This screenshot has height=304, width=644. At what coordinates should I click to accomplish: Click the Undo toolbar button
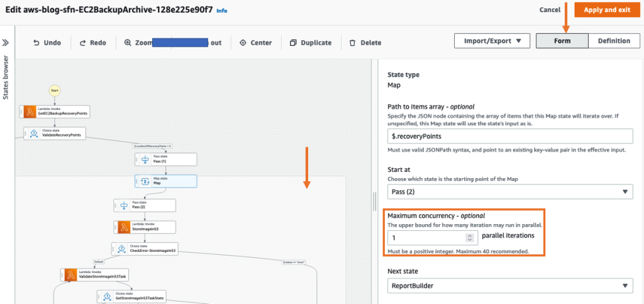(x=47, y=42)
